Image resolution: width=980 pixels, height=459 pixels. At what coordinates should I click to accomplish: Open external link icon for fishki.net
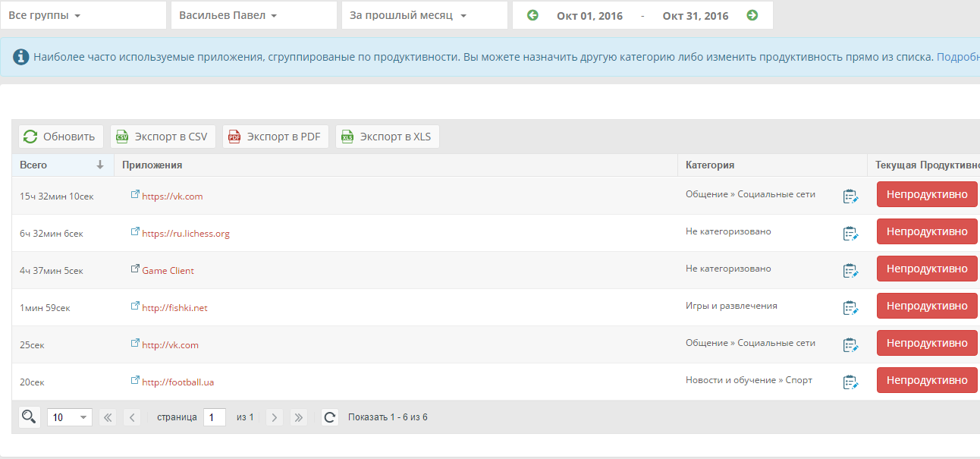(x=135, y=307)
